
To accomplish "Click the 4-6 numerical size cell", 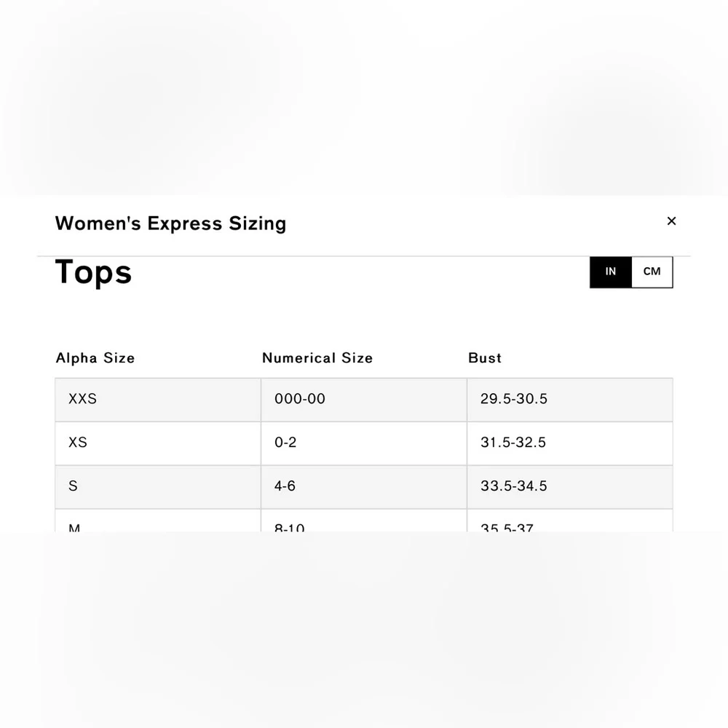I will click(364, 487).
